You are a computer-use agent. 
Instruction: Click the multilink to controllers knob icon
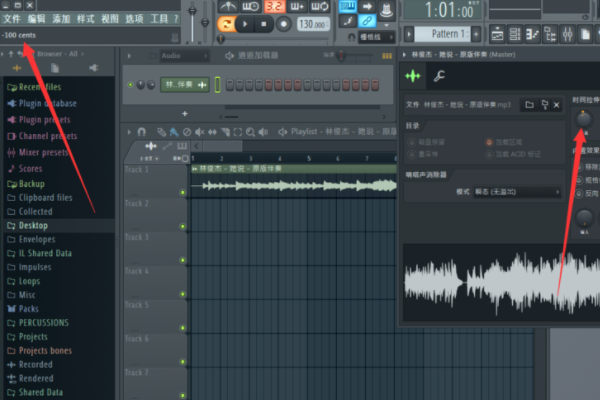(x=386, y=9)
